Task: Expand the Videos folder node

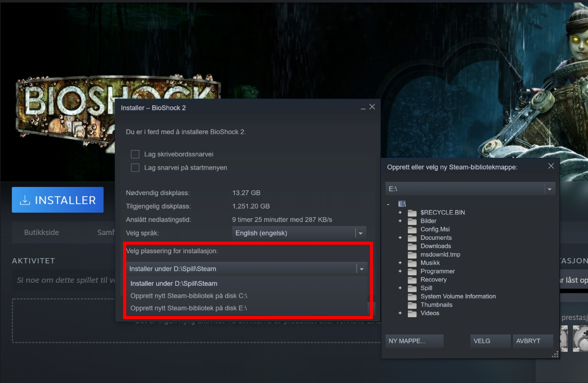Action: 400,313
